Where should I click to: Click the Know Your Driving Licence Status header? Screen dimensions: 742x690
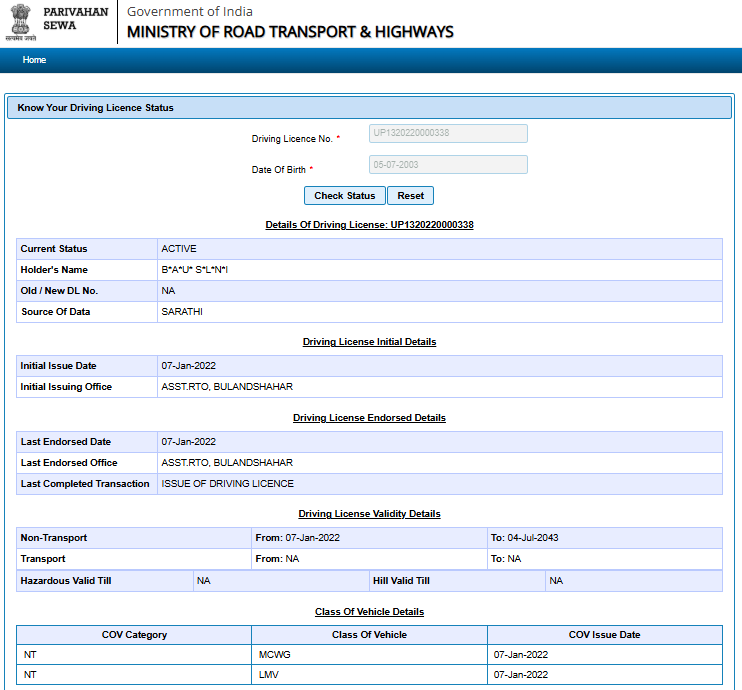tap(96, 107)
